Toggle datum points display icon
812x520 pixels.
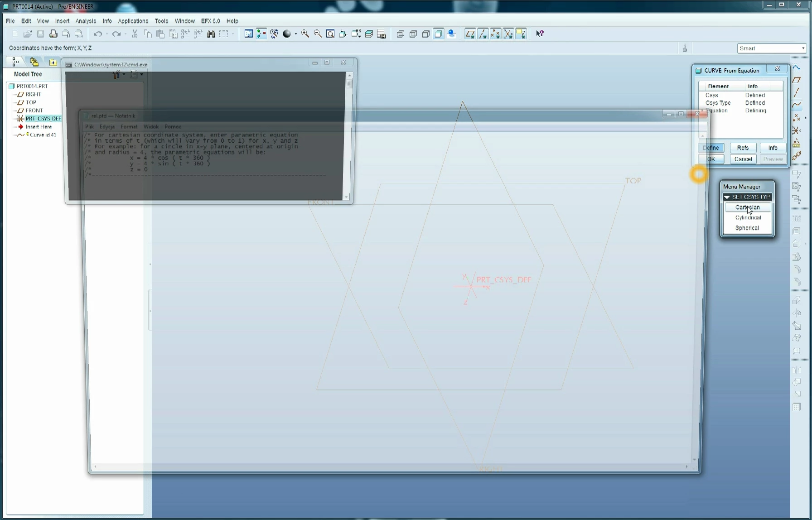pos(495,34)
